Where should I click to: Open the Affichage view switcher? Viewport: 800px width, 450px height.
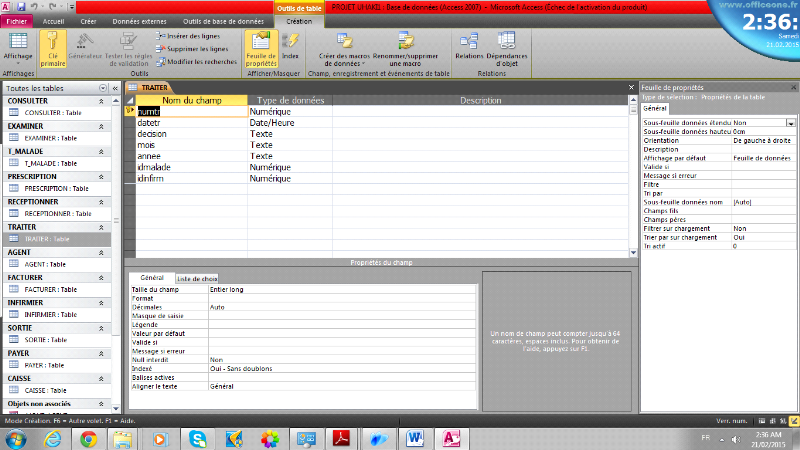17,46
